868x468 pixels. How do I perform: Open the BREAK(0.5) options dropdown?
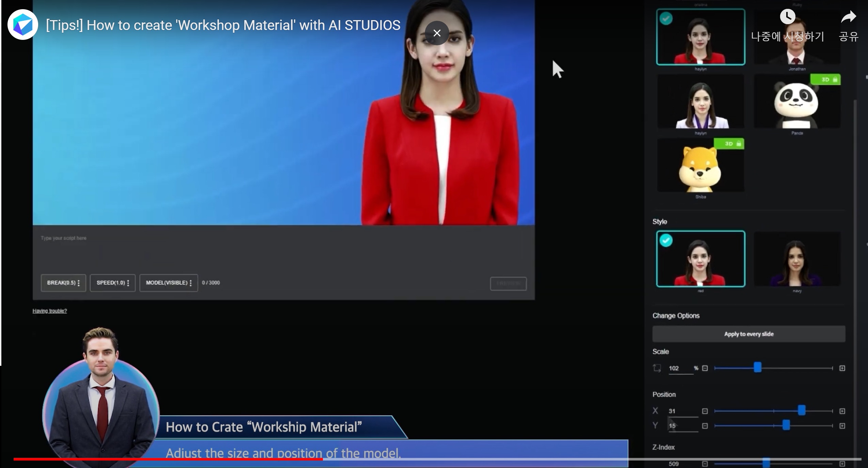63,283
